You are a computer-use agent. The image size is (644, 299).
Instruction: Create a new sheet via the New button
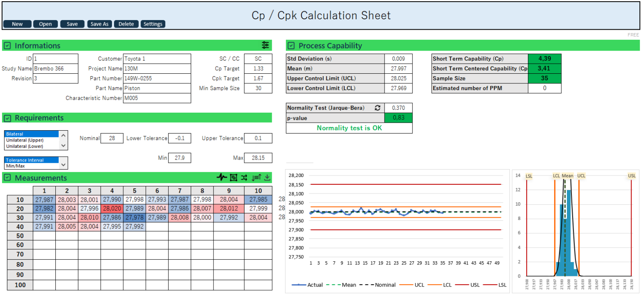pos(17,24)
